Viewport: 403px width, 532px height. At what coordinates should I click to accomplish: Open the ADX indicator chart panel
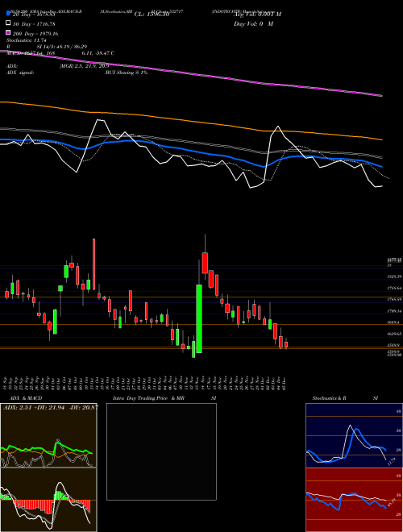pyautogui.click(x=48, y=435)
